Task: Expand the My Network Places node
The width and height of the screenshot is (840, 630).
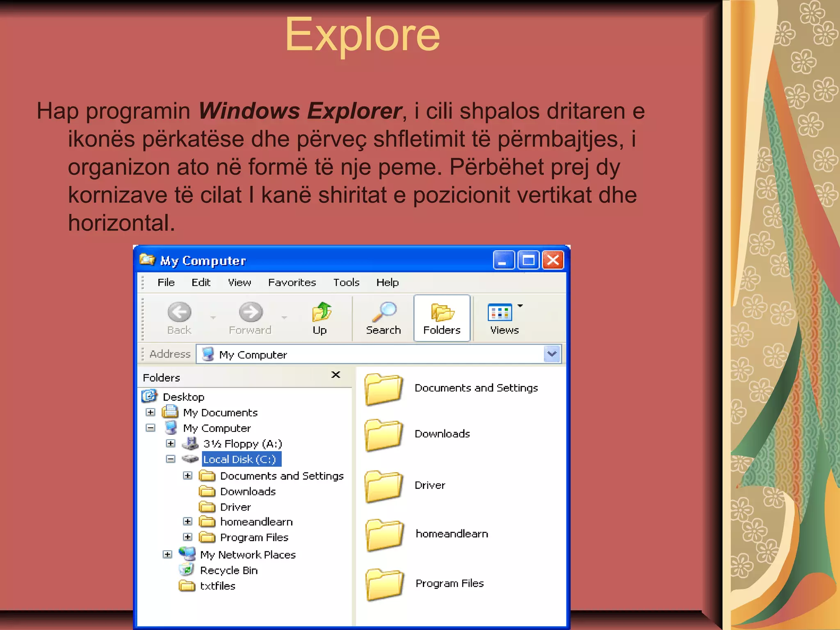Action: click(167, 555)
